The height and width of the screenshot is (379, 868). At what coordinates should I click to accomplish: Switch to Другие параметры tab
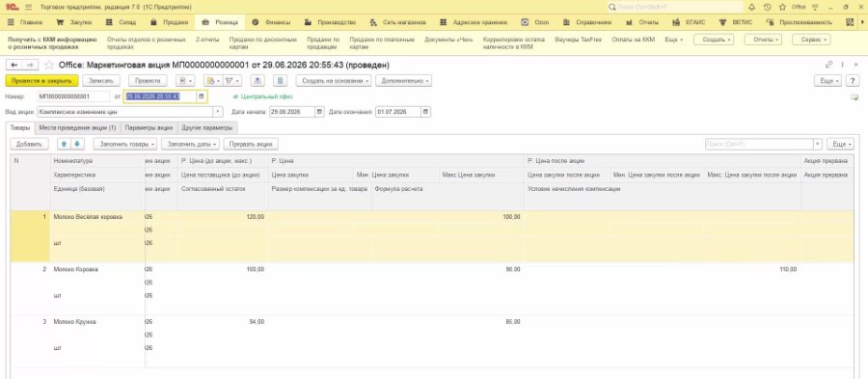(207, 128)
